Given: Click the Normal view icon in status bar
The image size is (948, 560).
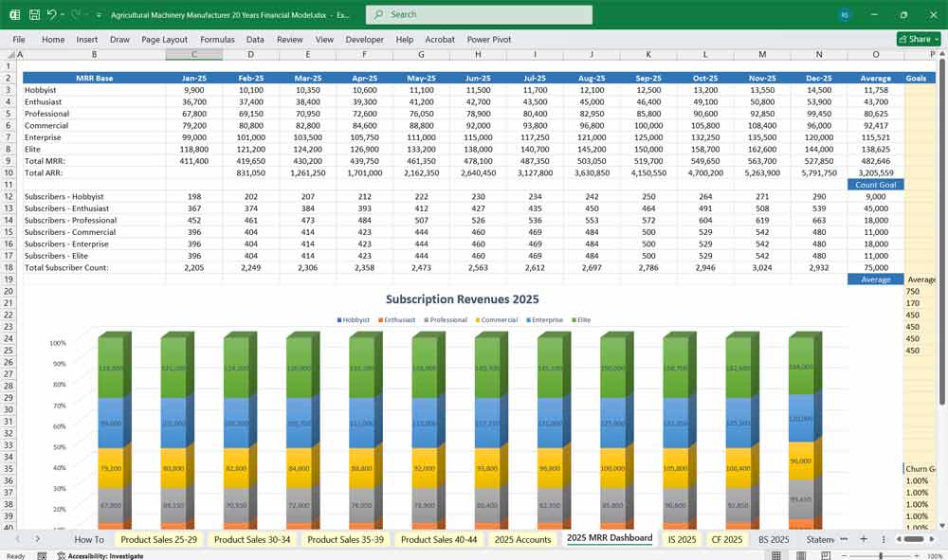Looking at the screenshot, I should (777, 555).
